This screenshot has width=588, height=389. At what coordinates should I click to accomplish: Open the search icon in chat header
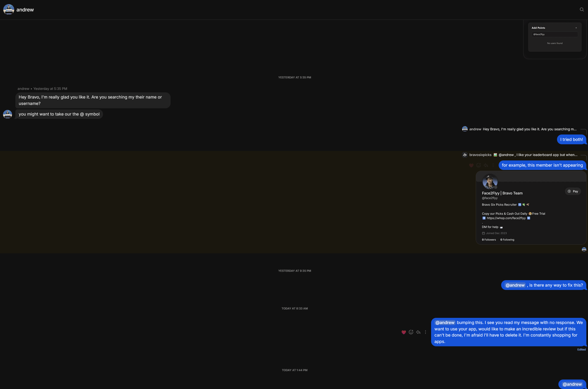582,9
